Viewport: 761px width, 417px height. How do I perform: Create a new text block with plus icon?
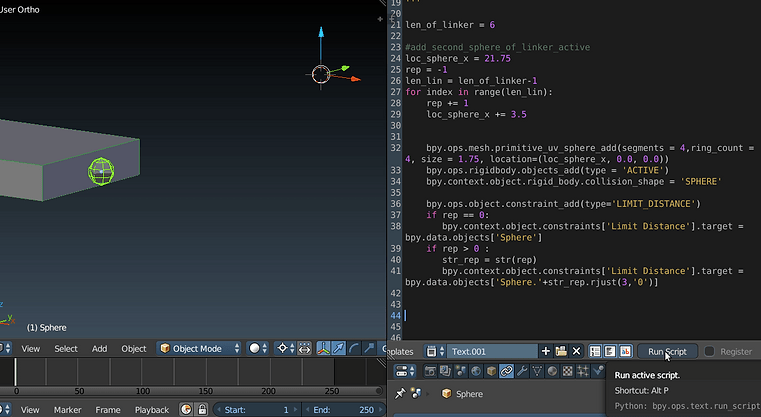coord(546,351)
